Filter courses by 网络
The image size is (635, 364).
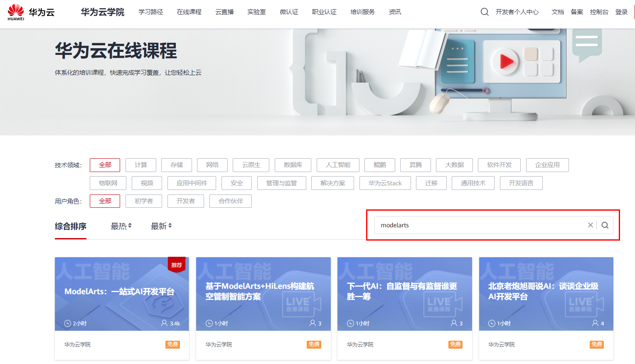pos(212,165)
